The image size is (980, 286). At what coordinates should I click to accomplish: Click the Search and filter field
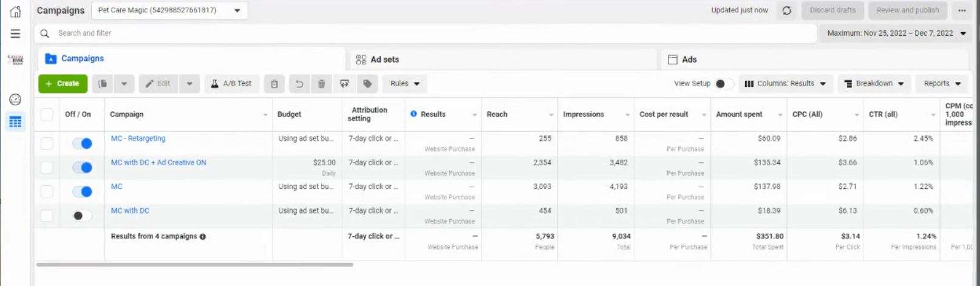425,33
